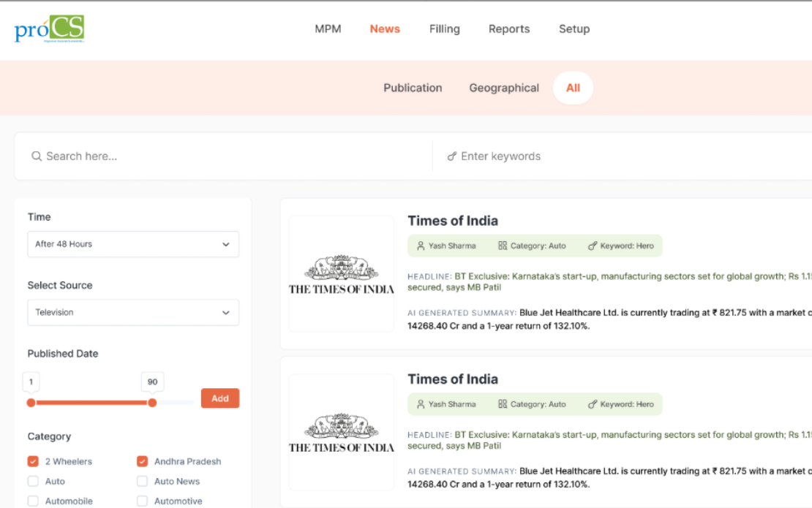
Task: Click author icon in second Times of India card
Action: pyautogui.click(x=421, y=404)
